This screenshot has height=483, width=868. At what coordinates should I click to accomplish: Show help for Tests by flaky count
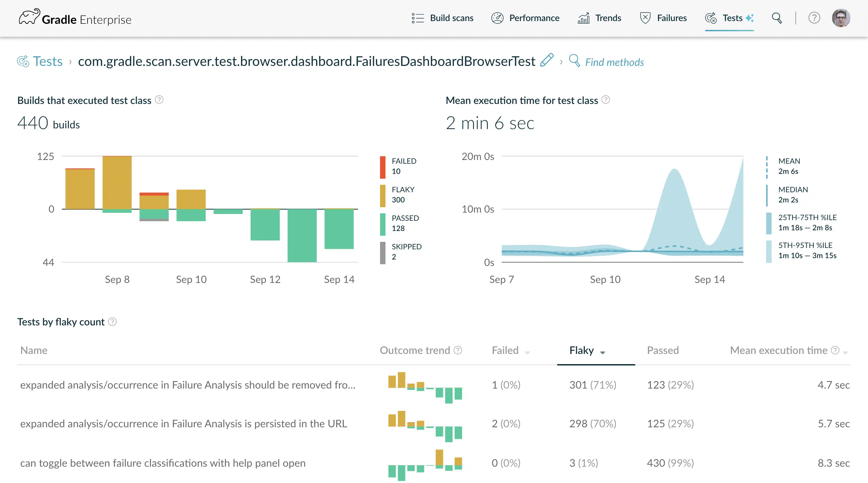(112, 322)
